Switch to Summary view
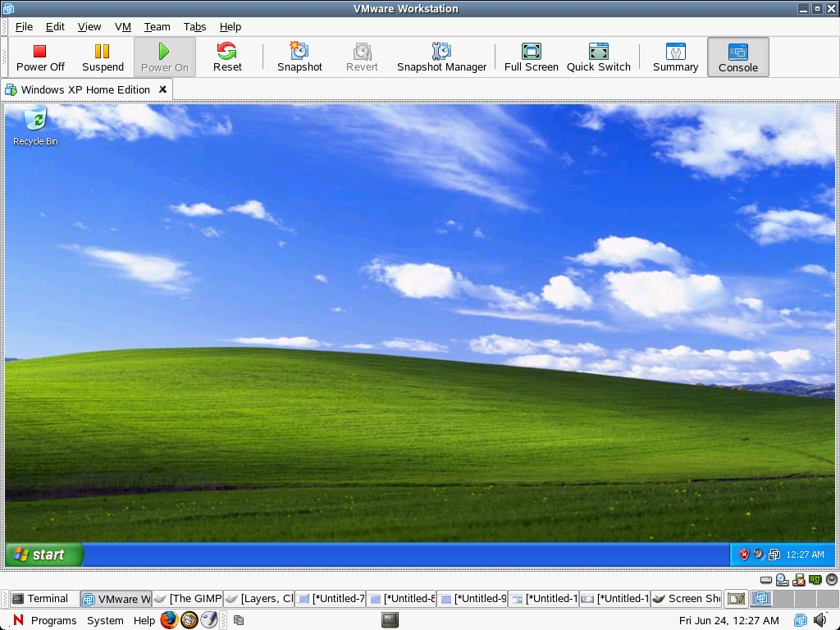 (x=675, y=57)
